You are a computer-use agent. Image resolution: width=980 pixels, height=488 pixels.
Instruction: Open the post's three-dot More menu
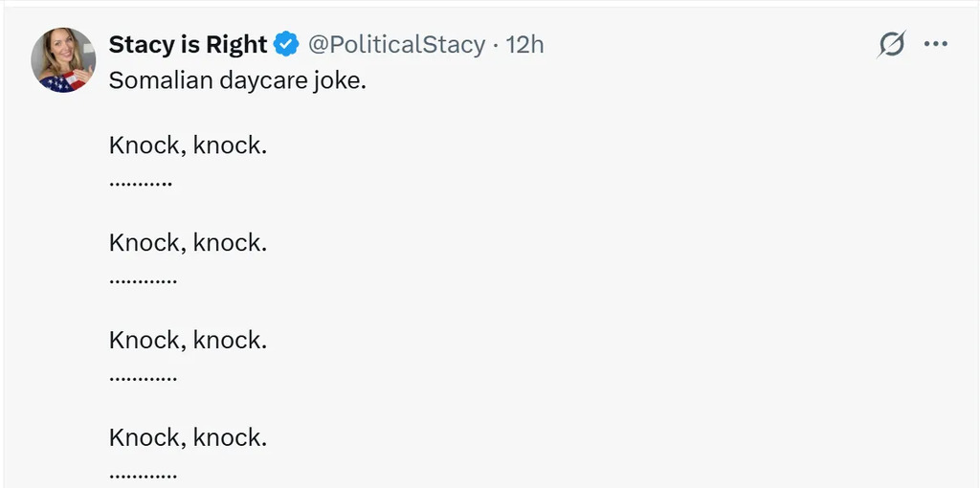[x=935, y=44]
